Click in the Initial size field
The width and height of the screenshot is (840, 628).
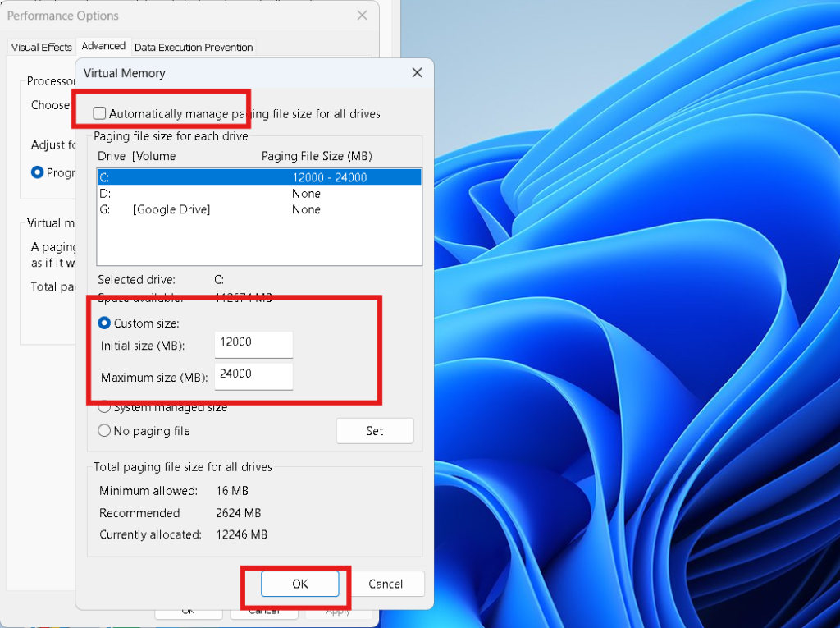pos(253,344)
